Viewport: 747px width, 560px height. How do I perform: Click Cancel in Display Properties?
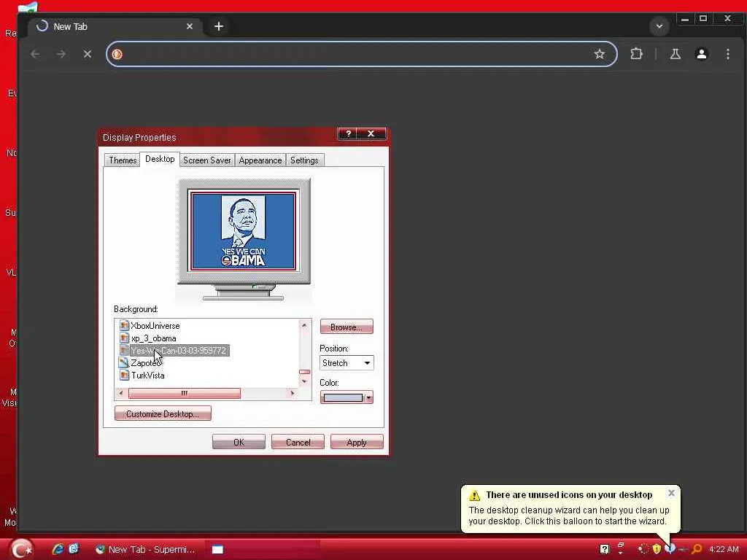tap(298, 443)
